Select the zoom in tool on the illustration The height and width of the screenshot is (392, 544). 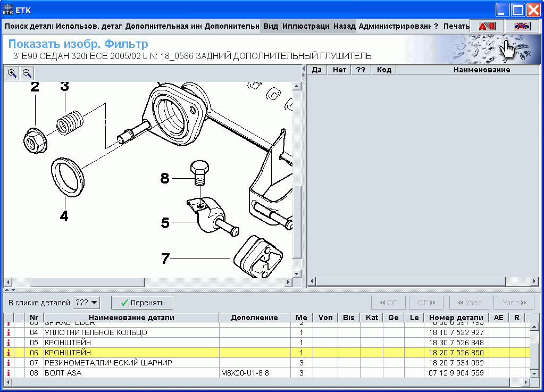coord(12,73)
